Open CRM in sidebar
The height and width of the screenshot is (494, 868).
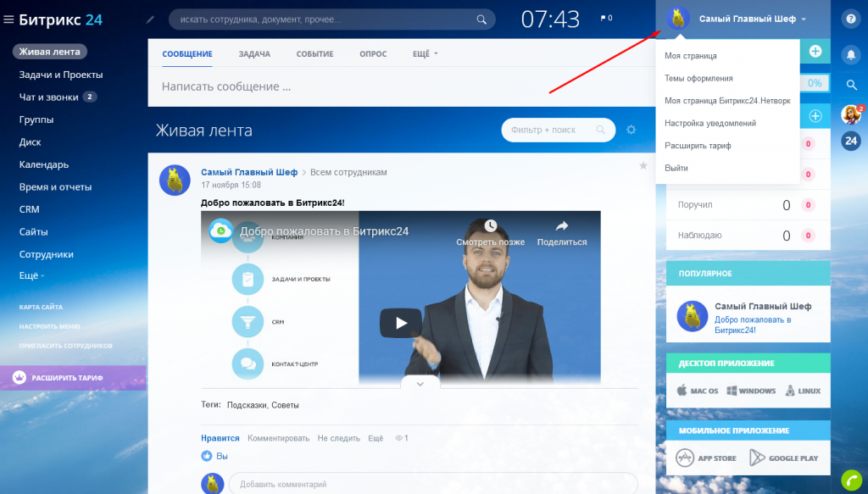pos(30,209)
